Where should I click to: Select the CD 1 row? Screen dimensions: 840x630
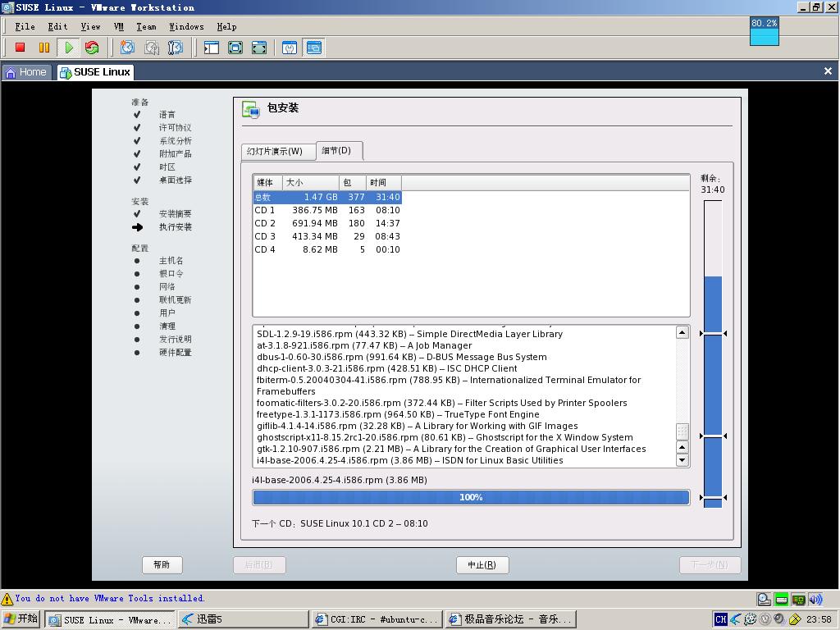[327, 210]
